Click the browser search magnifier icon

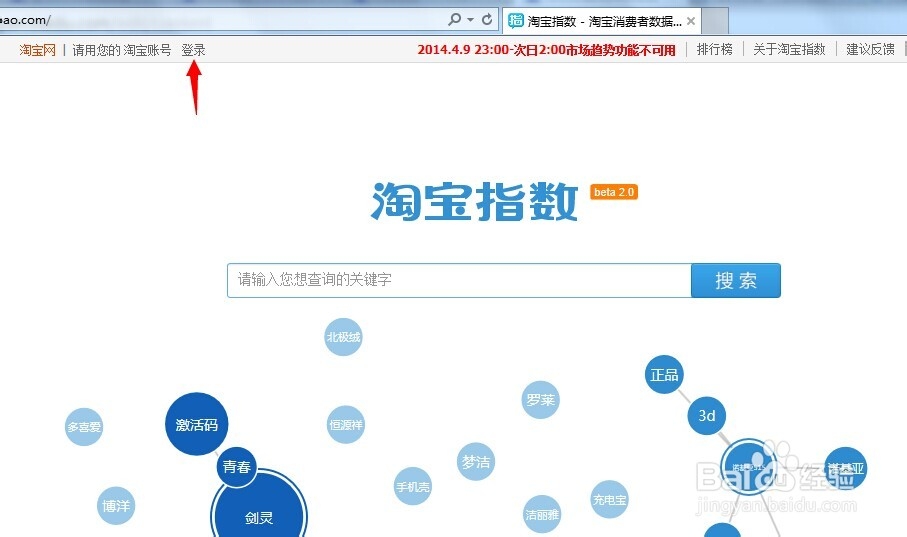point(454,19)
